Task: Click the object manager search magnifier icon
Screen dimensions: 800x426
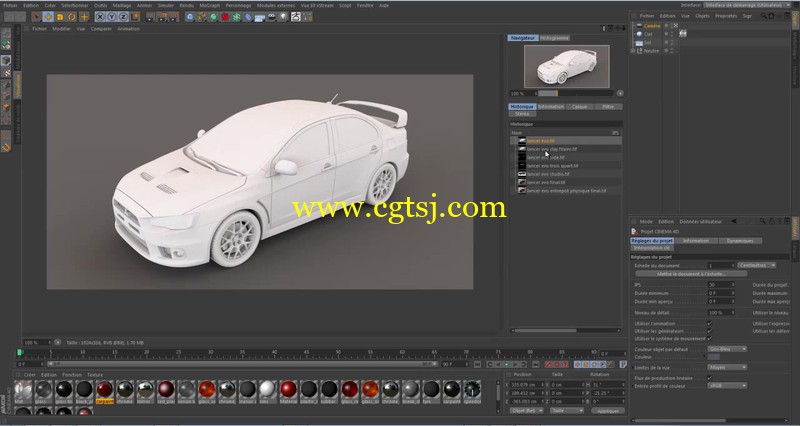Action: click(764, 16)
